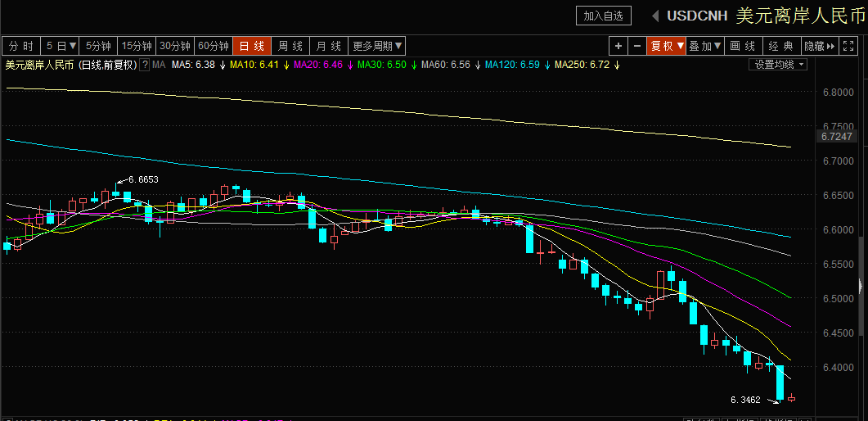Image resolution: width=868 pixels, height=421 pixels.
Task: Click the zoom in plus button
Action: pyautogui.click(x=618, y=46)
